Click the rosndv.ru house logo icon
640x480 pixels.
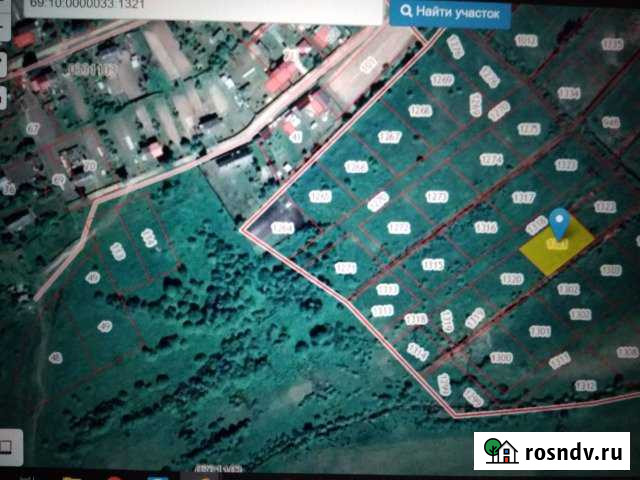tap(500, 451)
